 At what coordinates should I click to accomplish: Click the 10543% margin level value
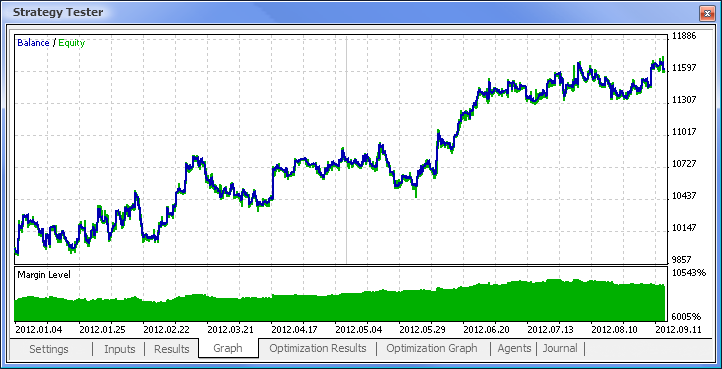pos(688,272)
